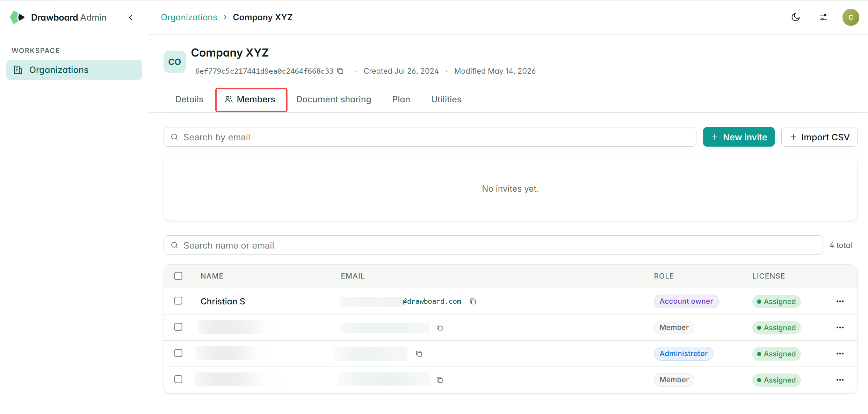868x414 pixels.
Task: Tick Christian S row checkbox
Action: pos(178,301)
